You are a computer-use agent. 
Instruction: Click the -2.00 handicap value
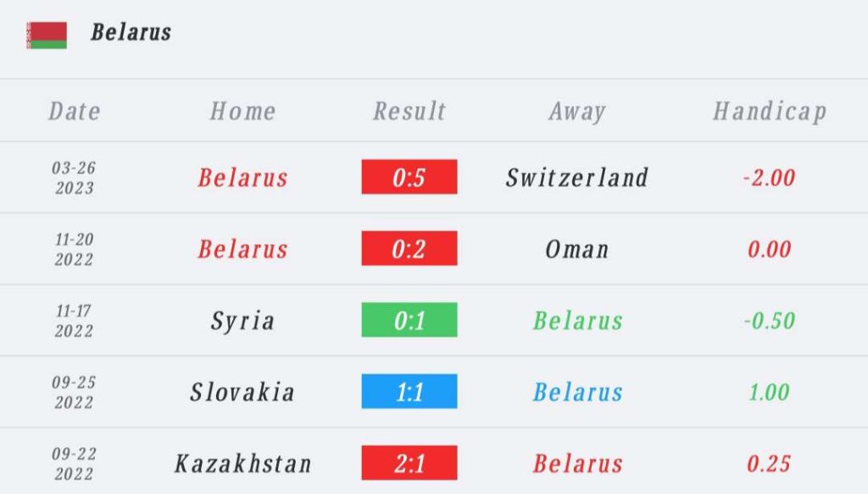tap(769, 178)
